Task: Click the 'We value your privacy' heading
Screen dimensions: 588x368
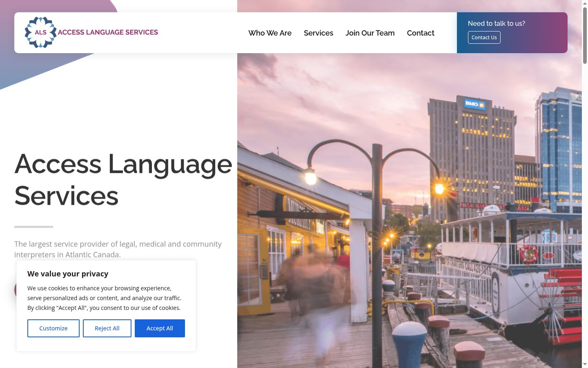Action: tap(68, 274)
